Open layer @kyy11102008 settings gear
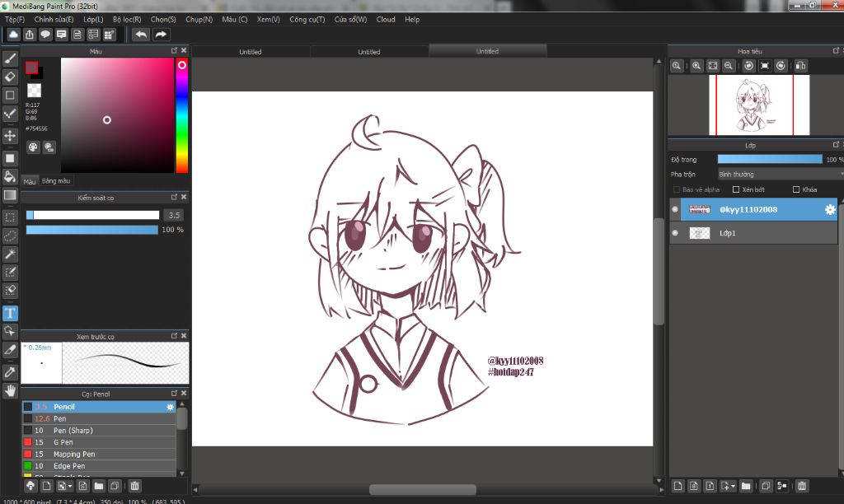This screenshot has width=844, height=504. pyautogui.click(x=830, y=210)
